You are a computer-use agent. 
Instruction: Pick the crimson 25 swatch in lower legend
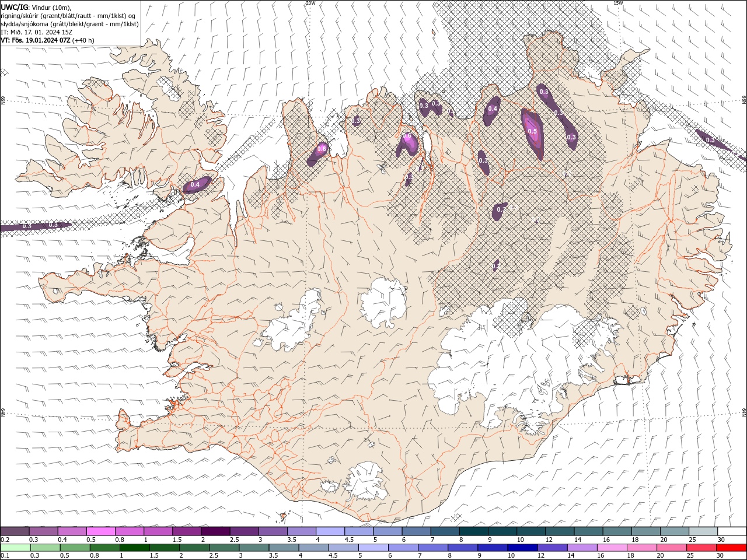701,548
